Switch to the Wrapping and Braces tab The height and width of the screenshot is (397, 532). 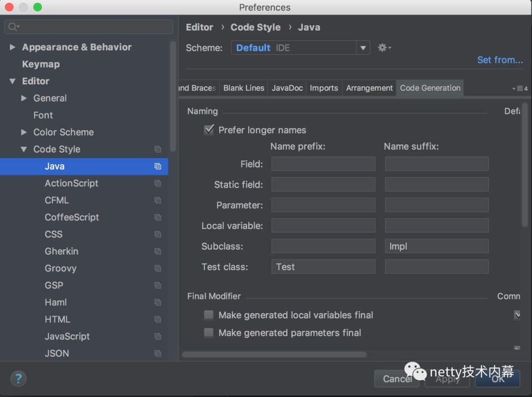tap(199, 88)
